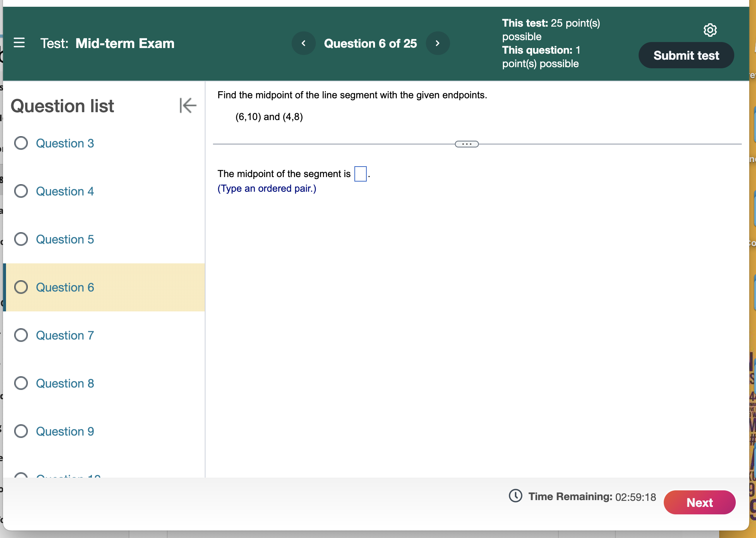The width and height of the screenshot is (756, 538).
Task: Select Question 8 status circle
Action: pos(21,383)
